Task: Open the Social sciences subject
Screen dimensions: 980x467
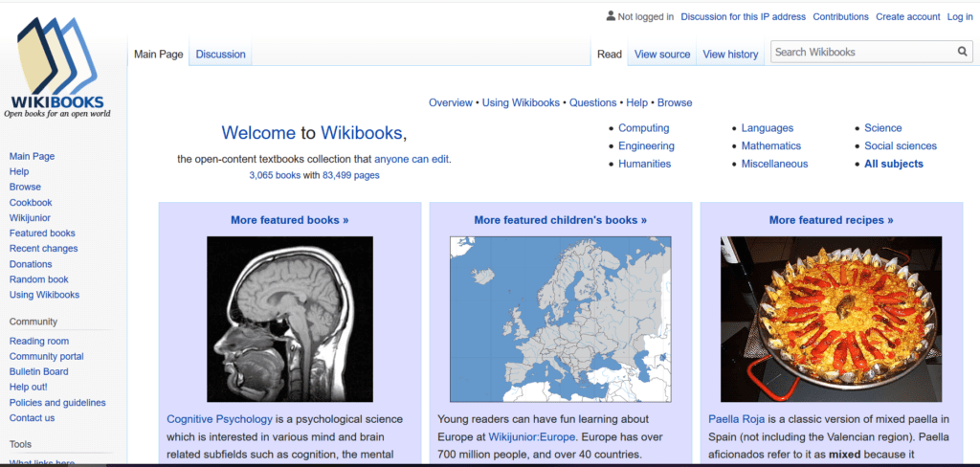Action: tap(900, 145)
